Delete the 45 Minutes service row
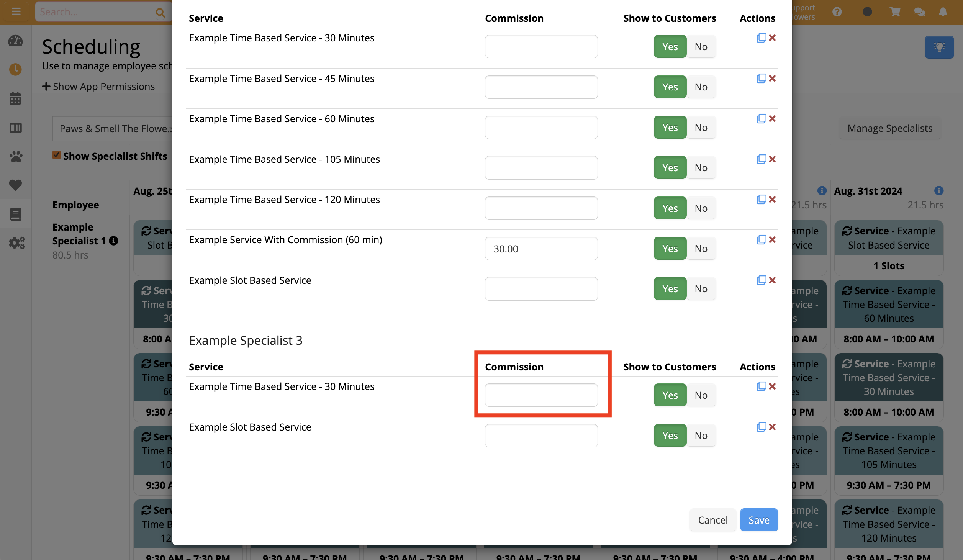Screen dimensions: 963x560 pos(772,79)
